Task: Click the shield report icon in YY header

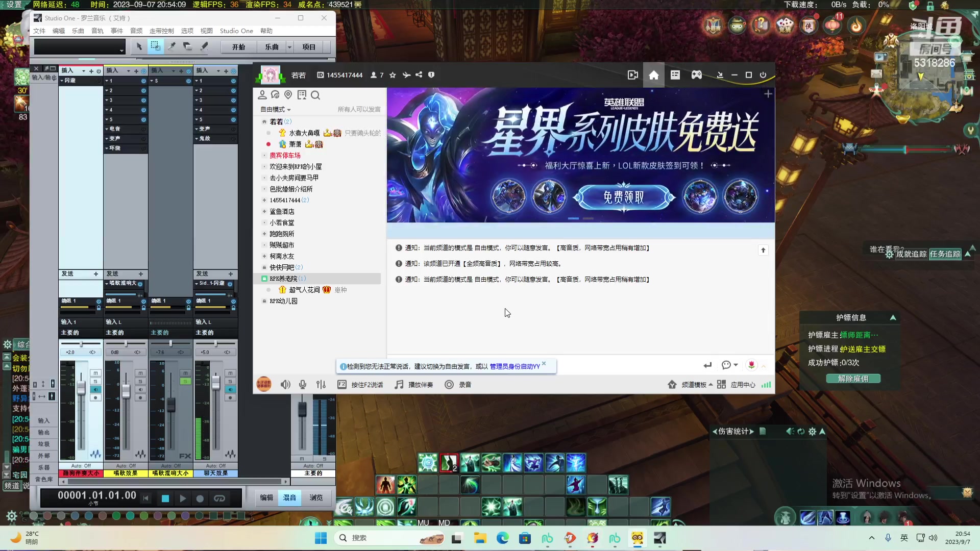Action: 431,75
